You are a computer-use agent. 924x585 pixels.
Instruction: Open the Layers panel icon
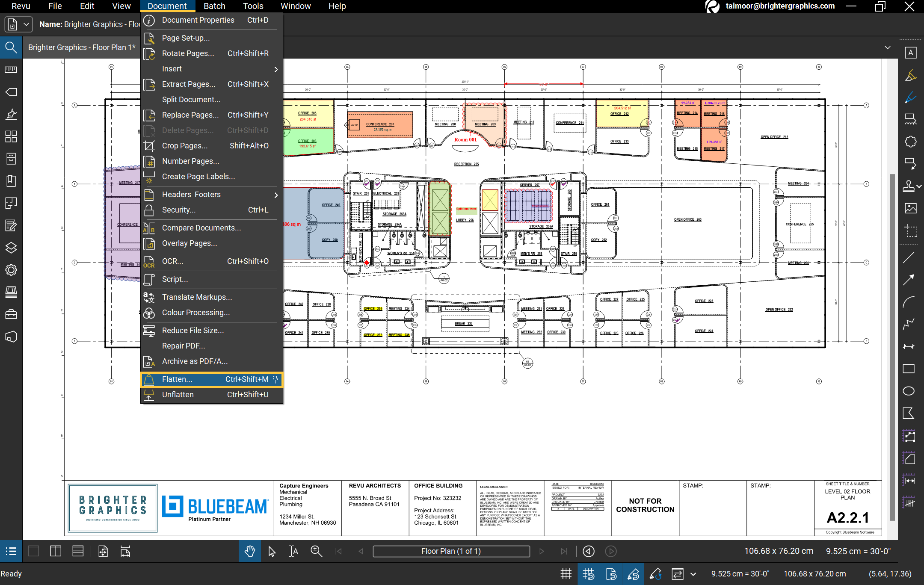click(x=11, y=248)
